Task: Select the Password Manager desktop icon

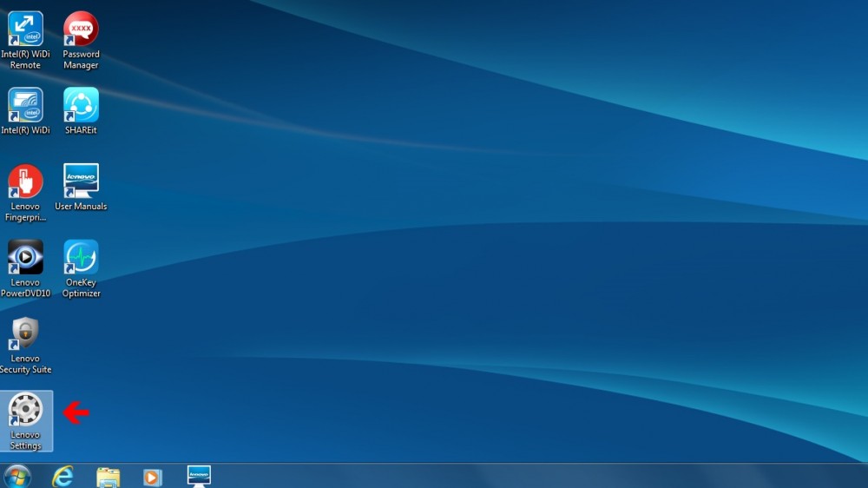Action: 81,29
